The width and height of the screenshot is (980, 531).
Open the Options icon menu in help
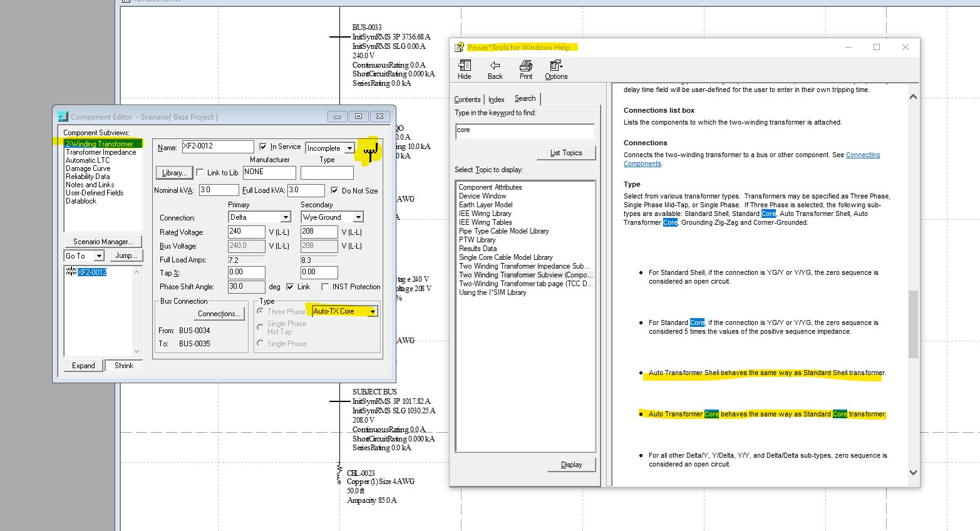tap(555, 70)
